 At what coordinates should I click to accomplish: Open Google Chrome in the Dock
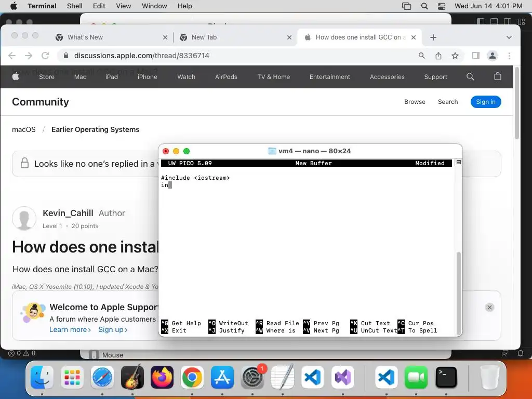click(192, 377)
